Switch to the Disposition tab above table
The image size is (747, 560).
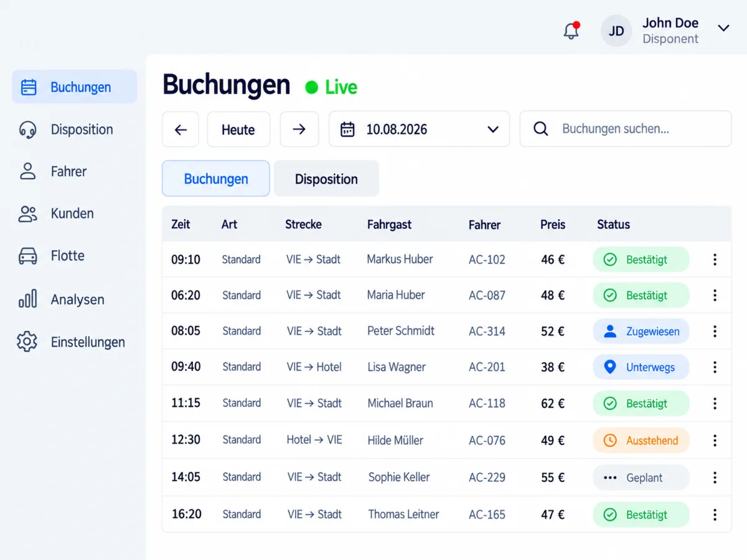click(326, 179)
